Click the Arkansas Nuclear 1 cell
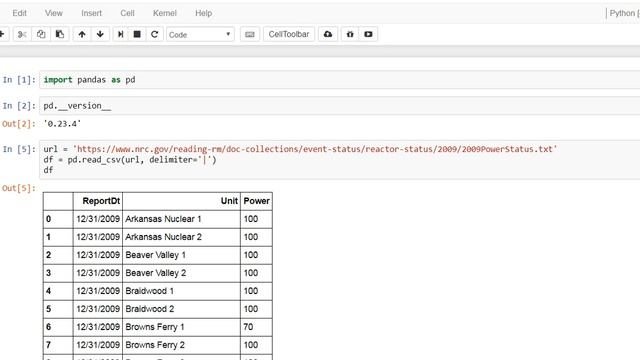 [182, 219]
